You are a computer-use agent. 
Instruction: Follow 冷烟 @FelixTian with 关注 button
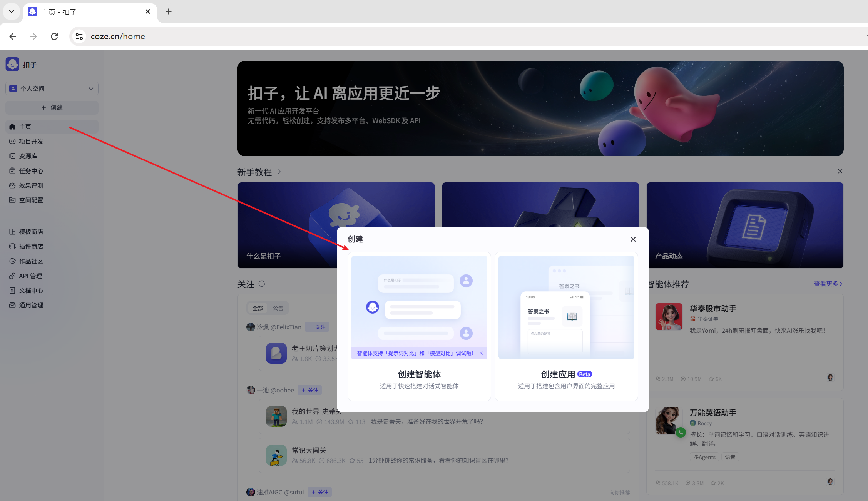pyautogui.click(x=317, y=327)
